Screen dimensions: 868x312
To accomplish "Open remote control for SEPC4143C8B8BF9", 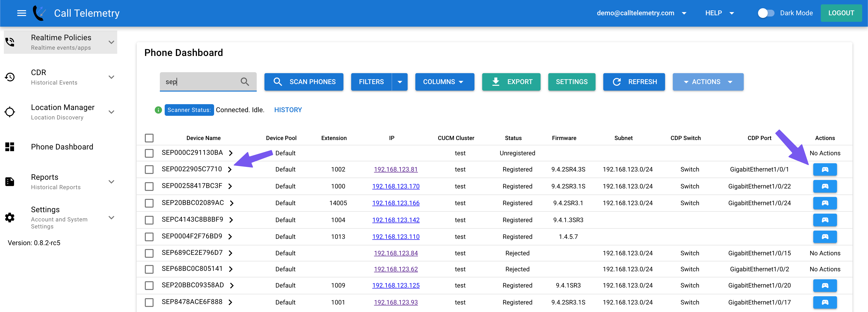I will (x=825, y=220).
